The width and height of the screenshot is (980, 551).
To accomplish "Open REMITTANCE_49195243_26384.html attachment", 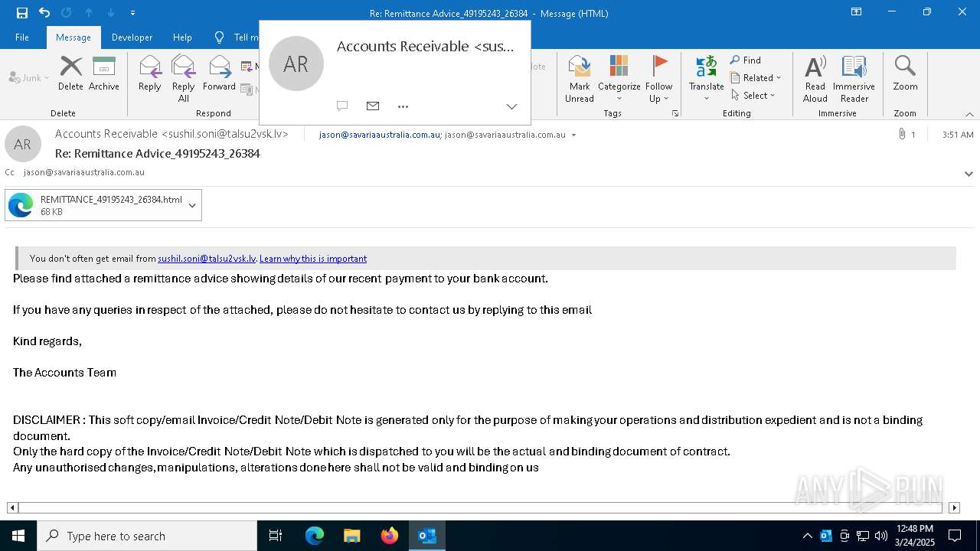I will point(94,205).
